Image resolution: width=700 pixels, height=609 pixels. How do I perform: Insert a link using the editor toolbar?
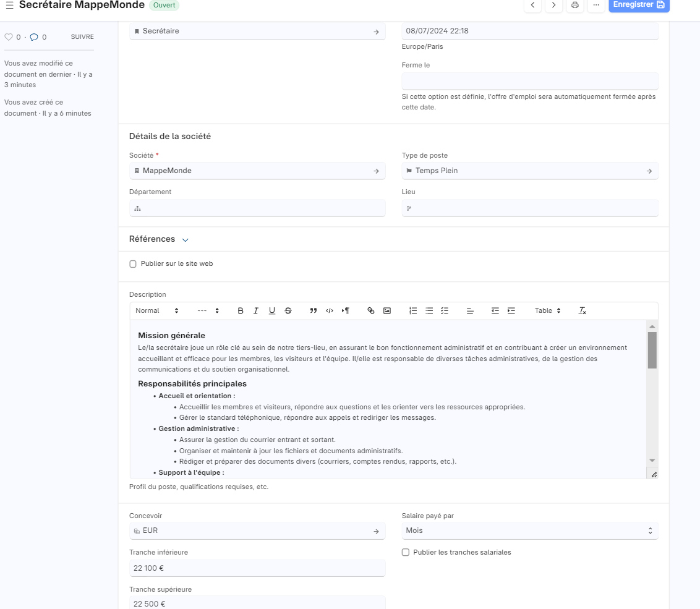[x=371, y=310]
